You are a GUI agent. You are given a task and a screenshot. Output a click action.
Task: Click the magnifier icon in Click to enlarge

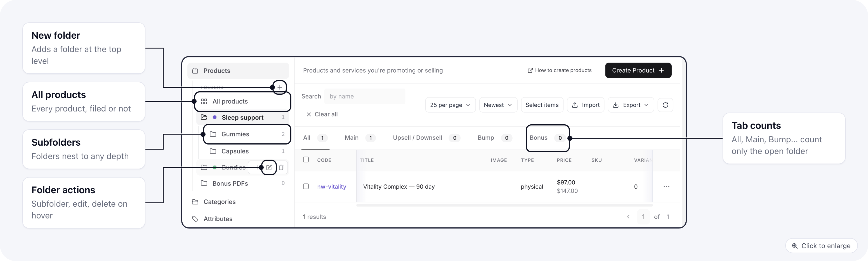(x=795, y=246)
